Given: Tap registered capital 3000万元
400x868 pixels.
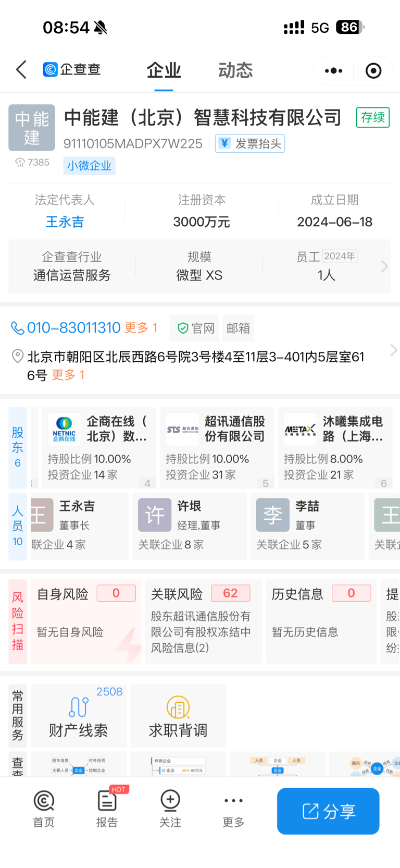Looking at the screenshot, I should [202, 222].
